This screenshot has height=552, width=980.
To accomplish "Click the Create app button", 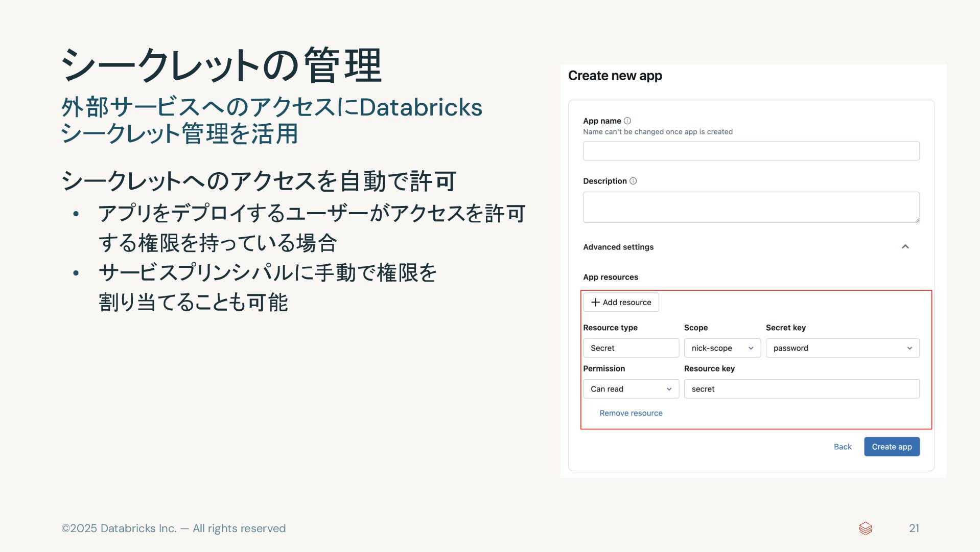I will point(892,447).
